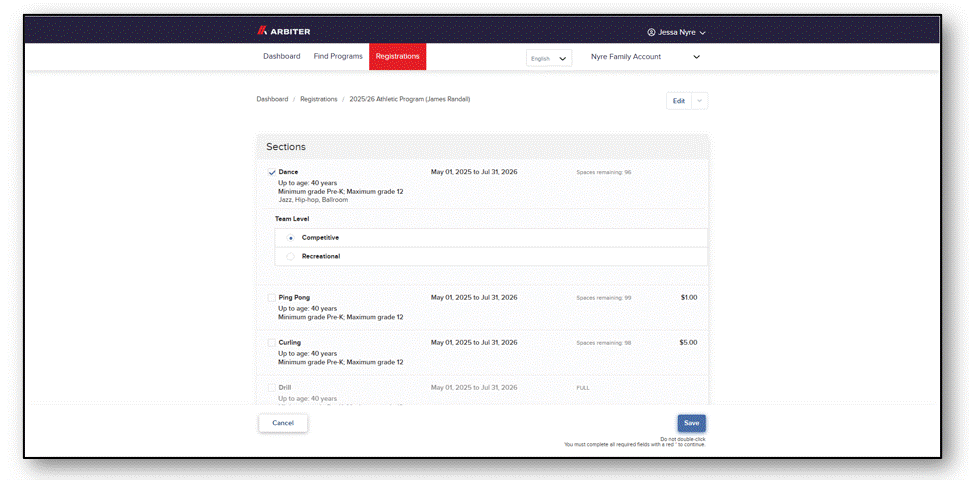970x480 pixels.
Task: Check the Ping Pong section checkbox
Action: point(272,298)
